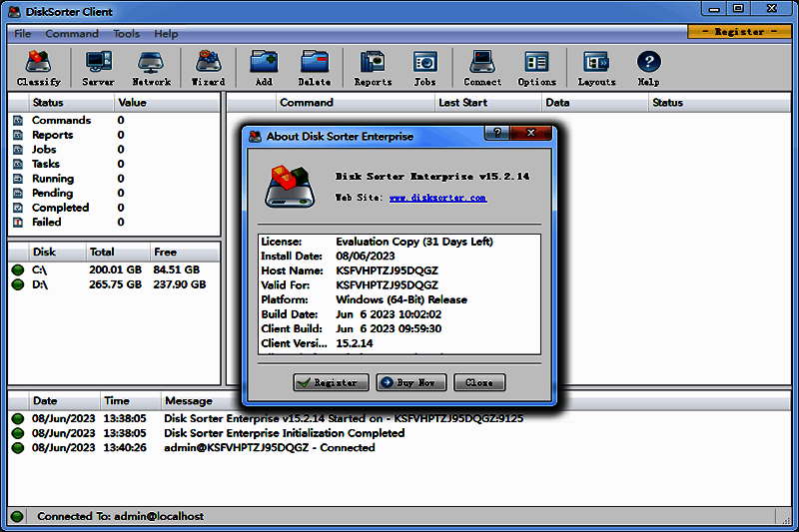The image size is (799, 532).
Task: Select the 'Evaluation Copy (31 Days Left)' license text
Action: [x=414, y=242]
